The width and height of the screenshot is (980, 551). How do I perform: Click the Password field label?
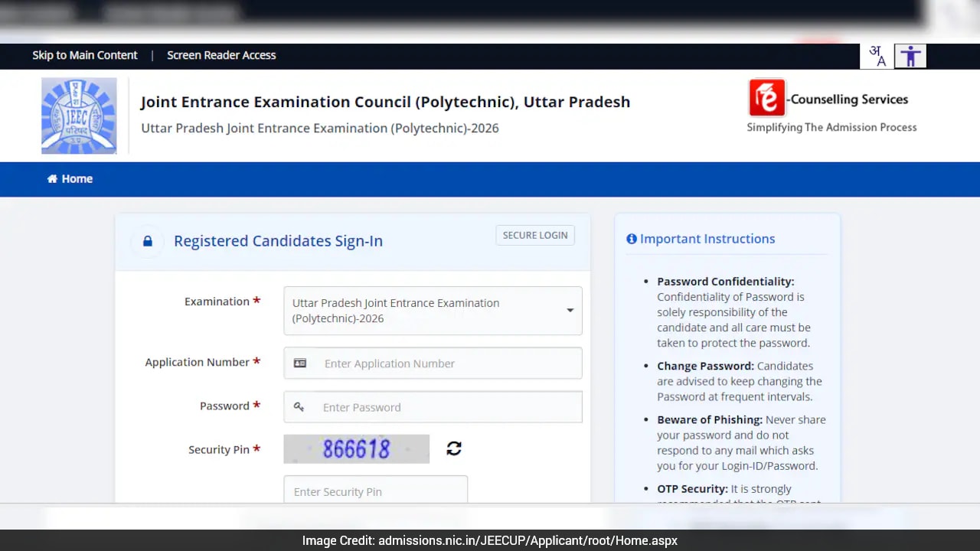tap(230, 406)
